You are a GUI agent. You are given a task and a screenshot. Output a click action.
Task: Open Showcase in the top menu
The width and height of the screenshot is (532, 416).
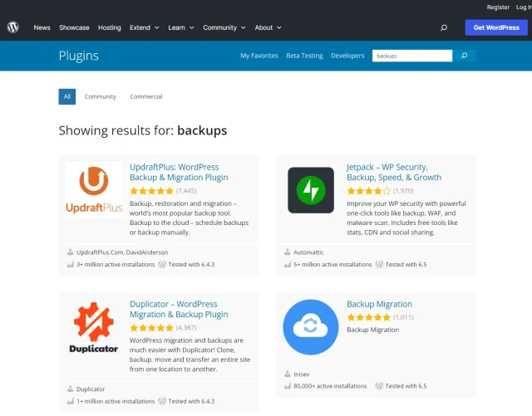pos(74,27)
